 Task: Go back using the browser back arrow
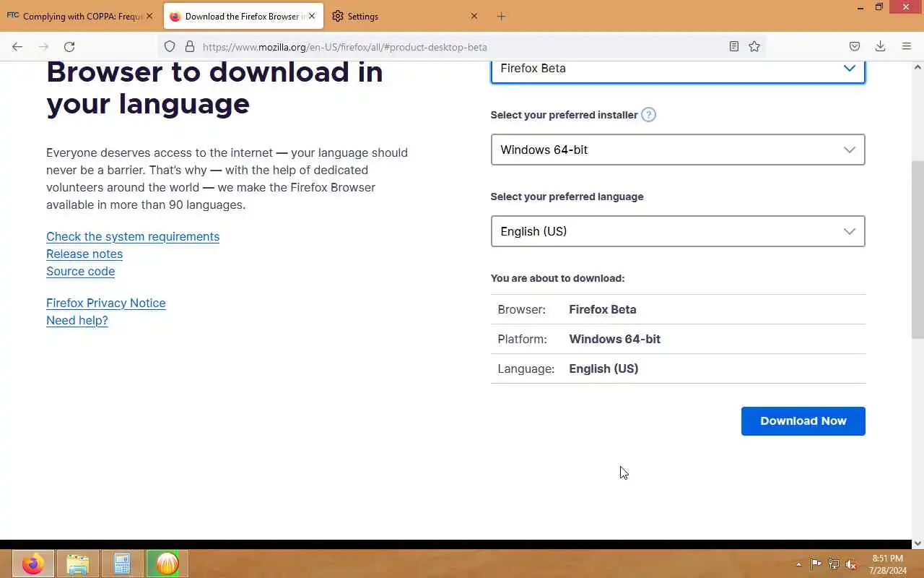coord(17,46)
